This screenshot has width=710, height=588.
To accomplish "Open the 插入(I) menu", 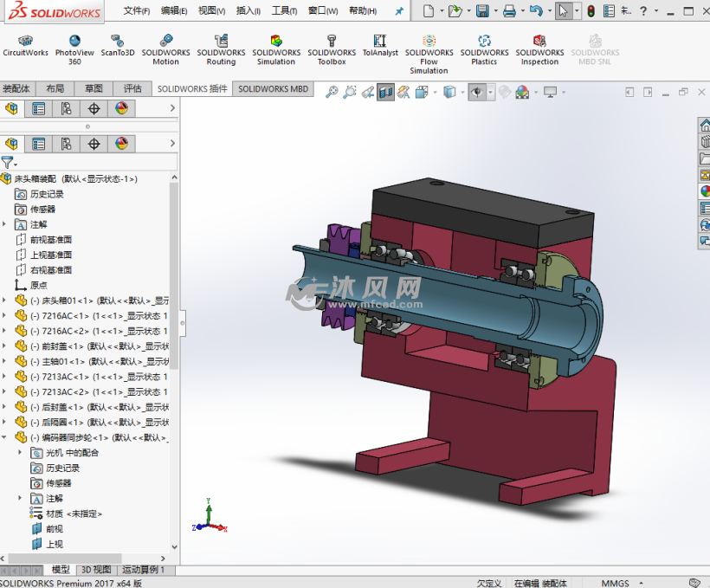I will click(x=248, y=11).
